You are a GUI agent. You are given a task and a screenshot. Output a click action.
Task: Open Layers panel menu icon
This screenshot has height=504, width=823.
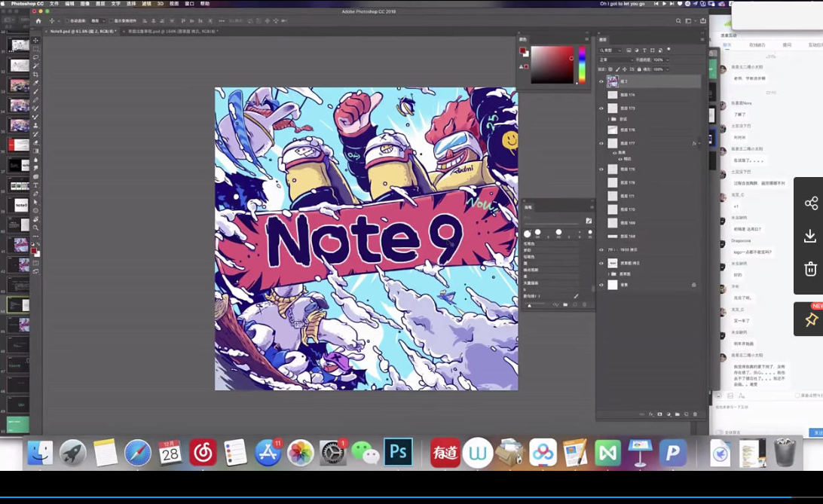pyautogui.click(x=702, y=39)
